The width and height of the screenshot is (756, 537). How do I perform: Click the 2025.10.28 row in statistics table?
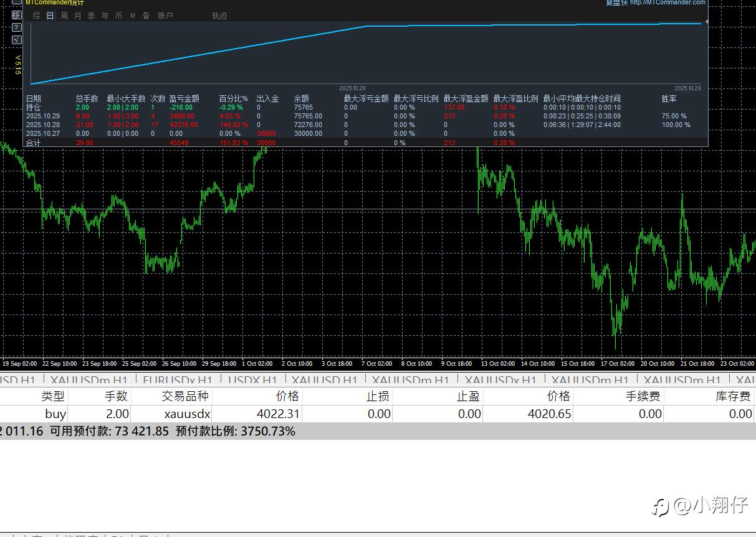pos(43,125)
